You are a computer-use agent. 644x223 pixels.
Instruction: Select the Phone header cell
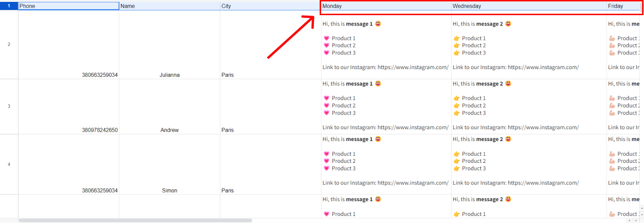click(69, 6)
